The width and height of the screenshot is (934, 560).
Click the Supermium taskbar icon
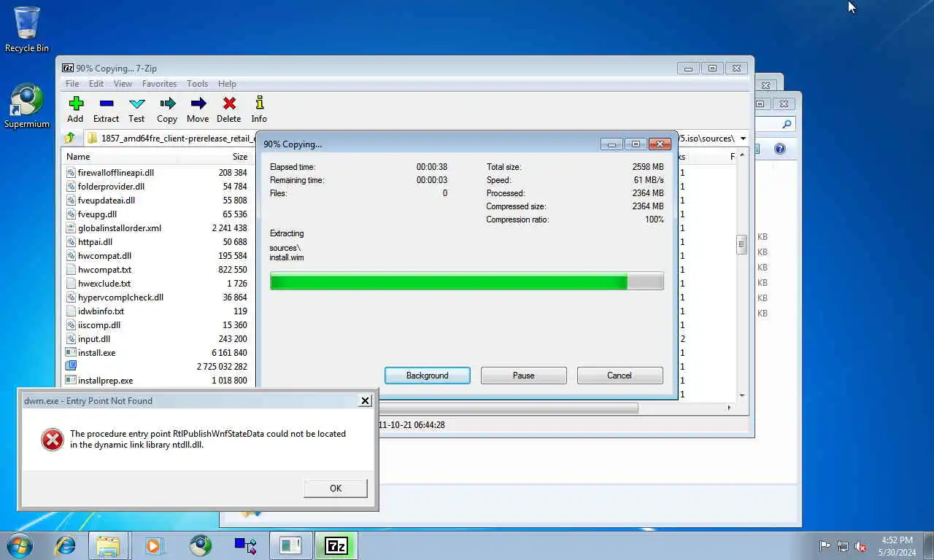[x=200, y=545]
